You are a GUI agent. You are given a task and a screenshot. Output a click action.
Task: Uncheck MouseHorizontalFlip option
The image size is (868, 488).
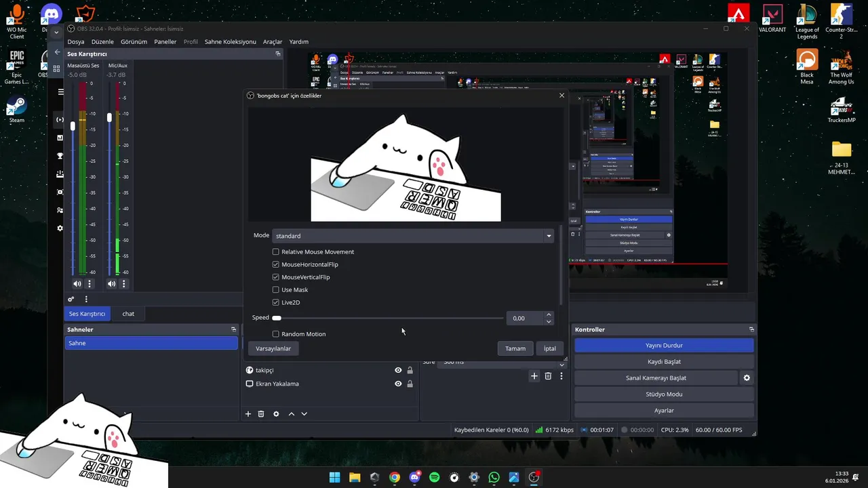tap(276, 264)
